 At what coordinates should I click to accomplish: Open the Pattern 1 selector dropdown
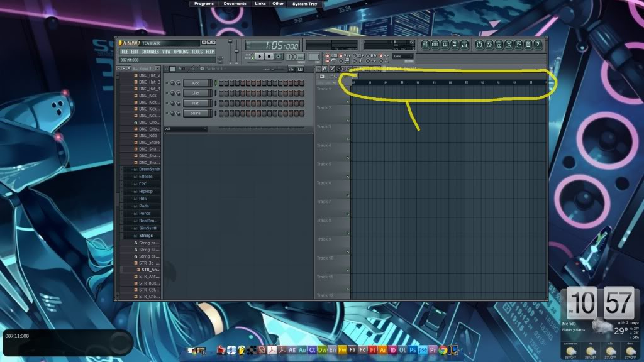point(214,69)
